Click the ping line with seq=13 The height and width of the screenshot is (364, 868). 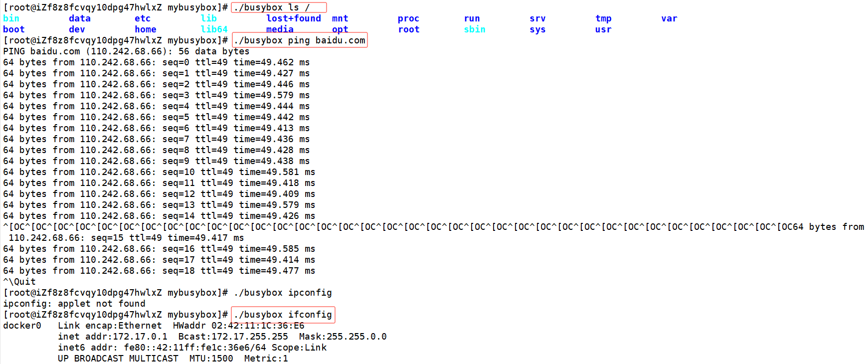(159, 205)
